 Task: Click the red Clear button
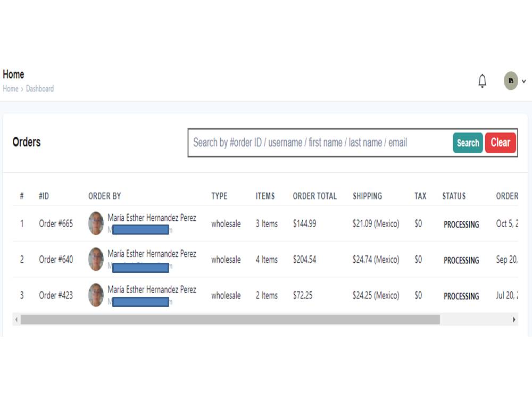tap(501, 143)
